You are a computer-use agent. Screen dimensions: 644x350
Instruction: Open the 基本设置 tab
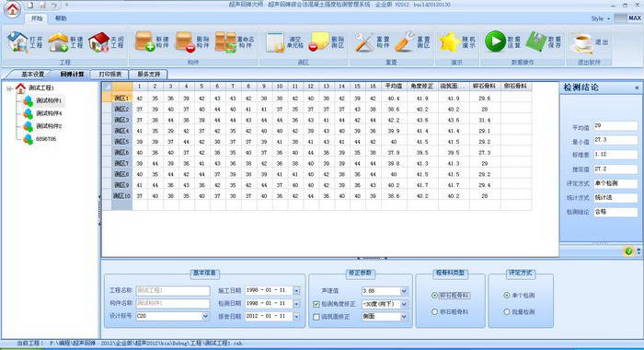coord(32,75)
